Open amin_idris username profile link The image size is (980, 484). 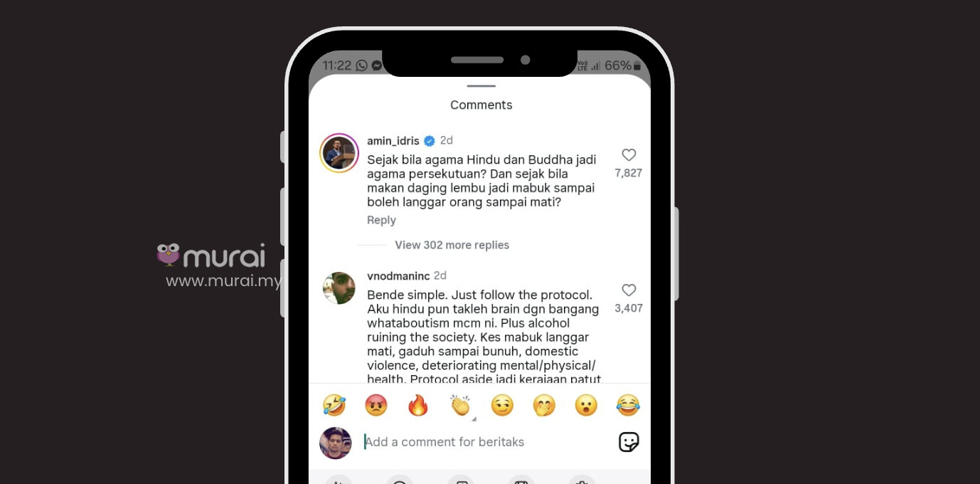click(393, 141)
